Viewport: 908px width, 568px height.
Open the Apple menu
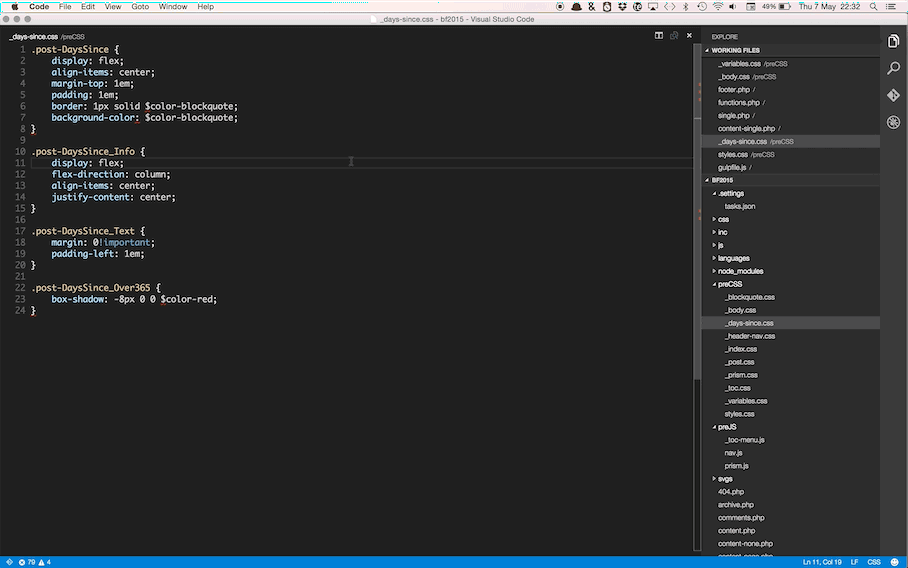pos(14,6)
